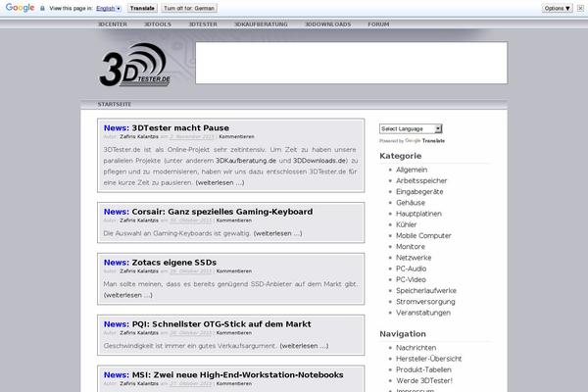Open Werde 3DTester! in Navigation
The image size is (588, 392).
(424, 381)
